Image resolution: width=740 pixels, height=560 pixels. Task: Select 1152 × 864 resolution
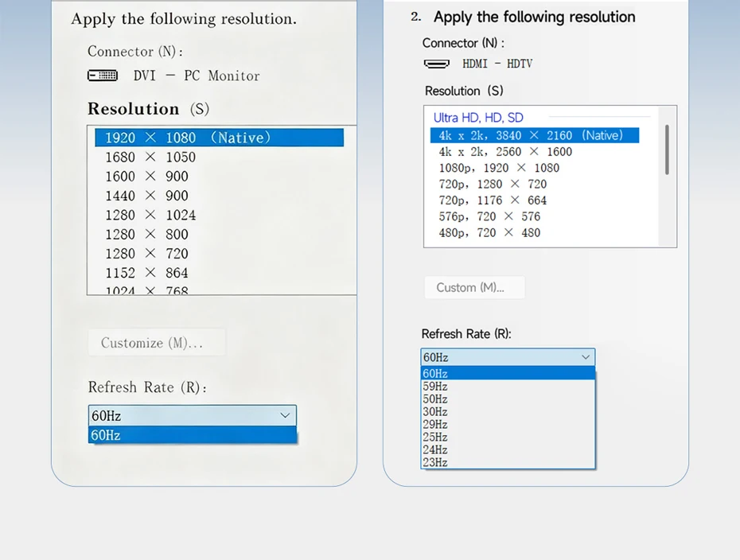146,273
